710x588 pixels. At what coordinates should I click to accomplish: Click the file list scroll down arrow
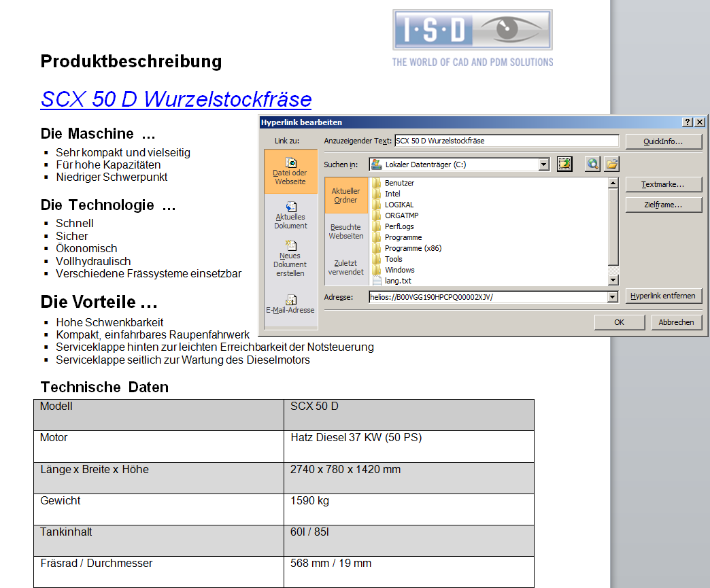click(x=613, y=280)
